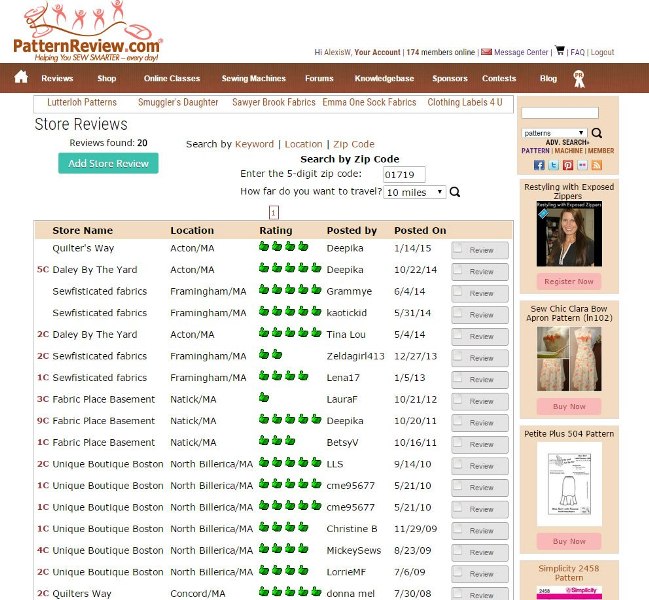Open 9C comments for Fabric Place Basement

coord(43,420)
